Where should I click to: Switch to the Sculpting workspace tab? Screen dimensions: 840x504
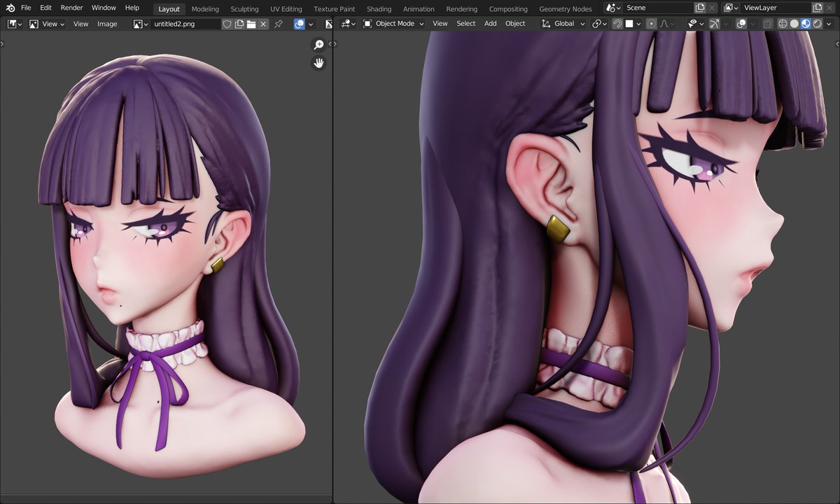pos(244,9)
